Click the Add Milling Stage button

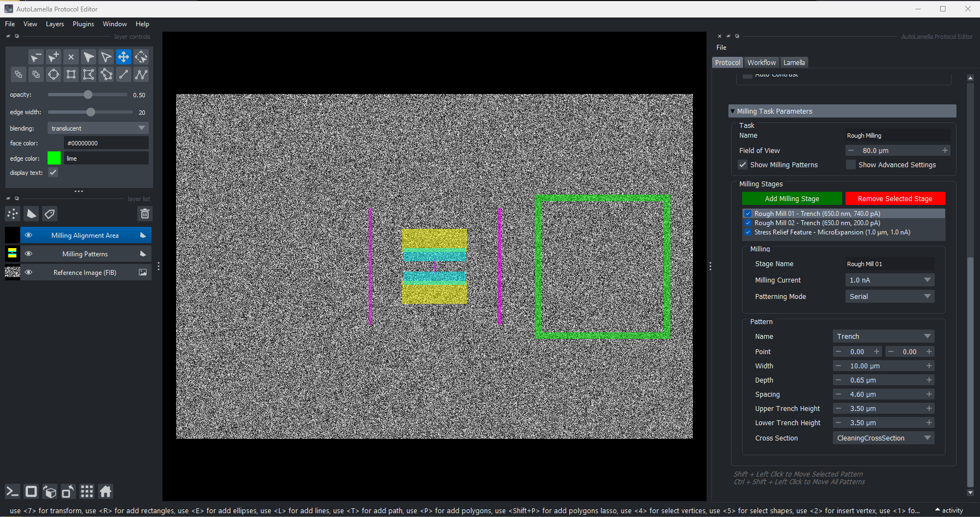coord(791,198)
